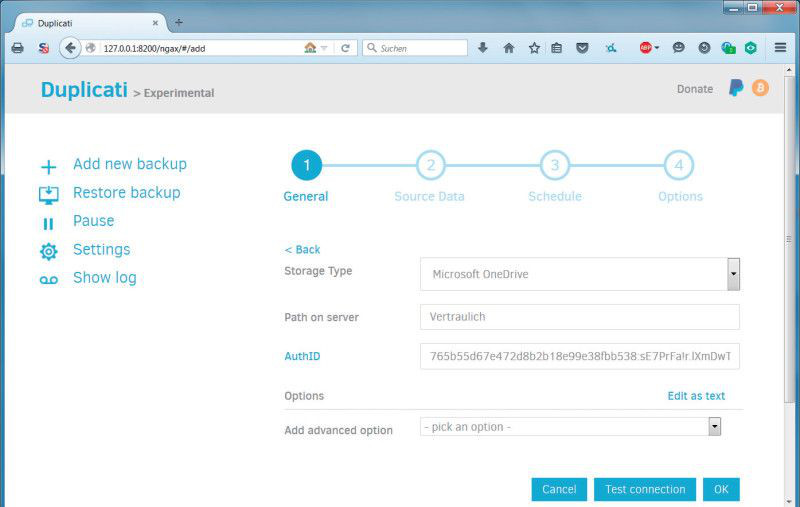
Task: Click the Pocket icon in toolbar
Action: click(582, 48)
